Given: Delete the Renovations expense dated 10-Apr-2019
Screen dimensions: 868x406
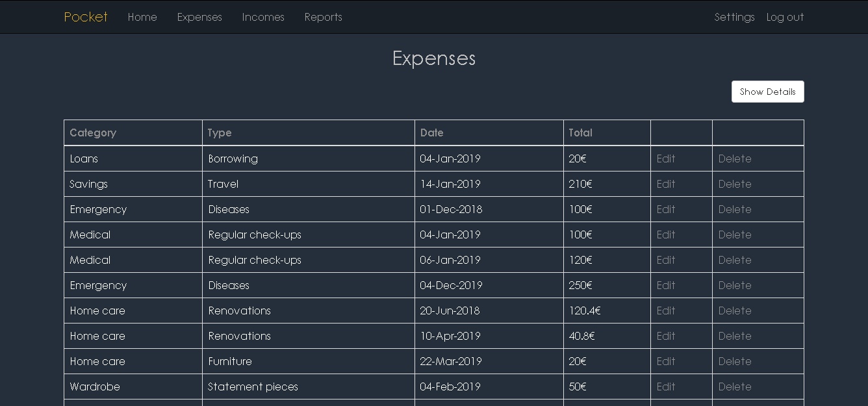Looking at the screenshot, I should (x=735, y=336).
